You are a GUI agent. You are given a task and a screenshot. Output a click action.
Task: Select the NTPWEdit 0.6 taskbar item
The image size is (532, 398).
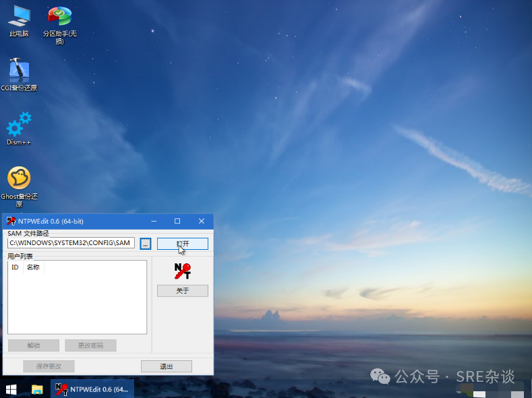pos(92,389)
